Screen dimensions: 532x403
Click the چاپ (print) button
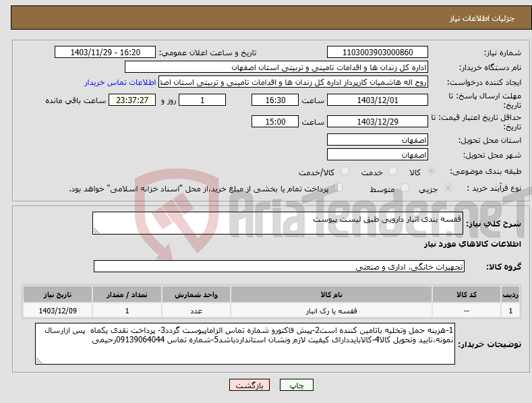(x=296, y=385)
